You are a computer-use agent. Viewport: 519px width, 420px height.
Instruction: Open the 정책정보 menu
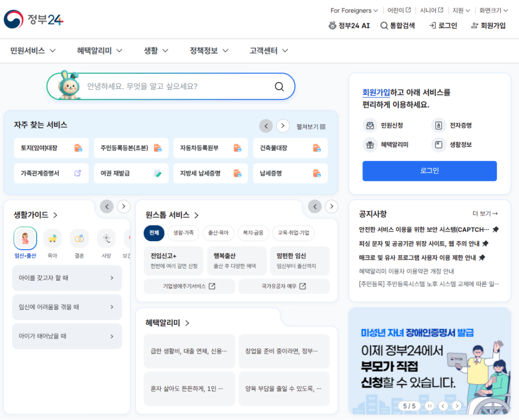click(209, 51)
